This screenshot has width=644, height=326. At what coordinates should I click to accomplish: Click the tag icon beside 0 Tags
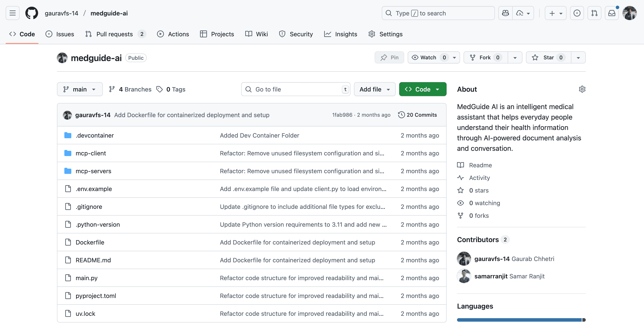160,89
